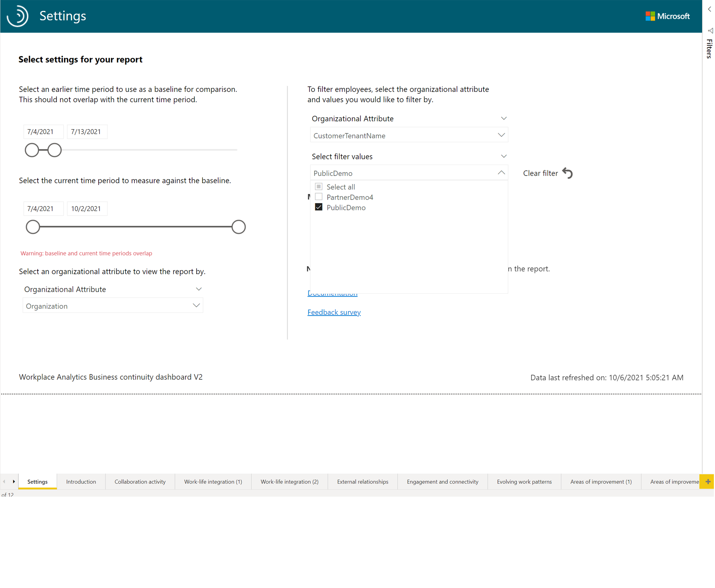715x588 pixels.
Task: Click next page tabs arrow
Action: coord(14,482)
